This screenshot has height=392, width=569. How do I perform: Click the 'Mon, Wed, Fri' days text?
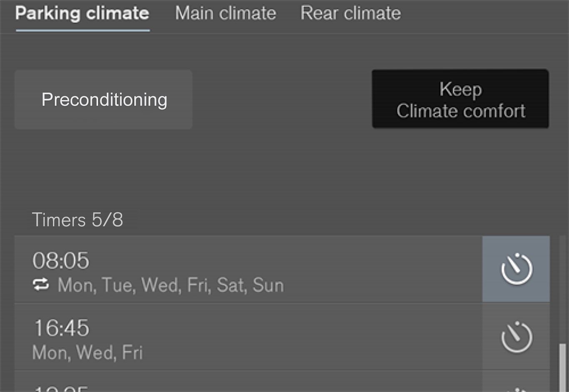tap(87, 353)
